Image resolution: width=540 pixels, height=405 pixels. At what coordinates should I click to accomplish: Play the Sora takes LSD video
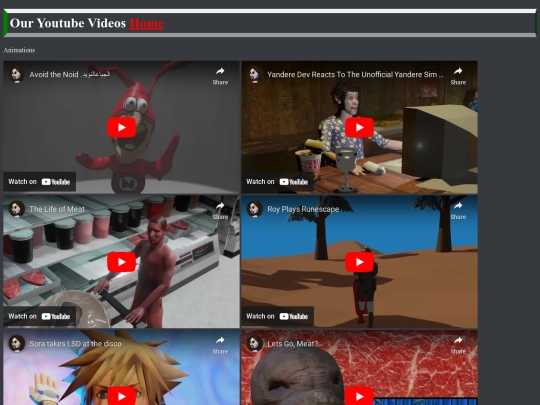122,396
